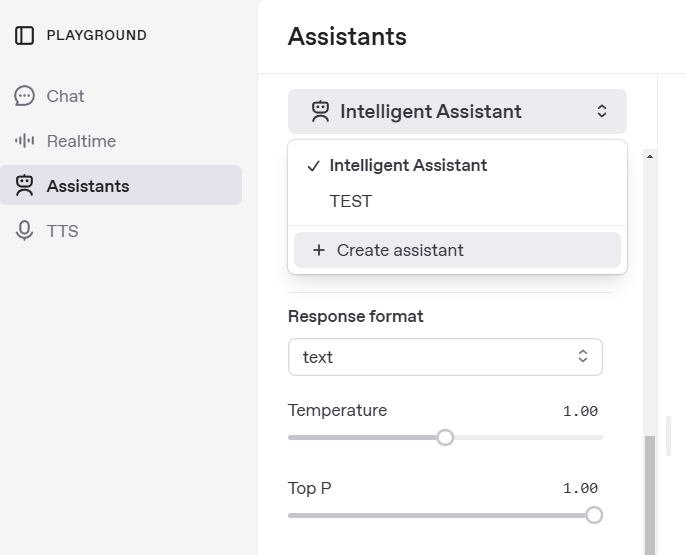Create a new assistant

(x=458, y=250)
